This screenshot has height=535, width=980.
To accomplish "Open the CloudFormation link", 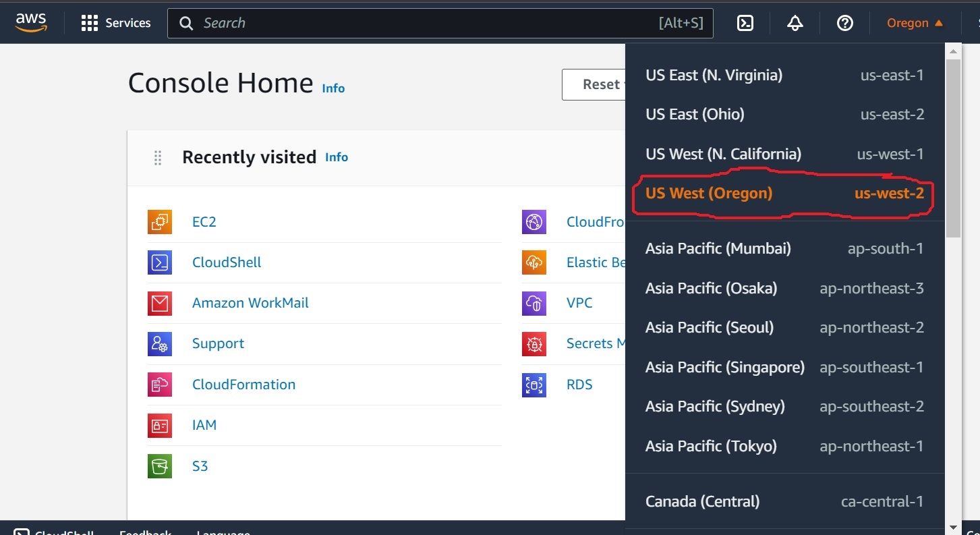I will pos(243,385).
